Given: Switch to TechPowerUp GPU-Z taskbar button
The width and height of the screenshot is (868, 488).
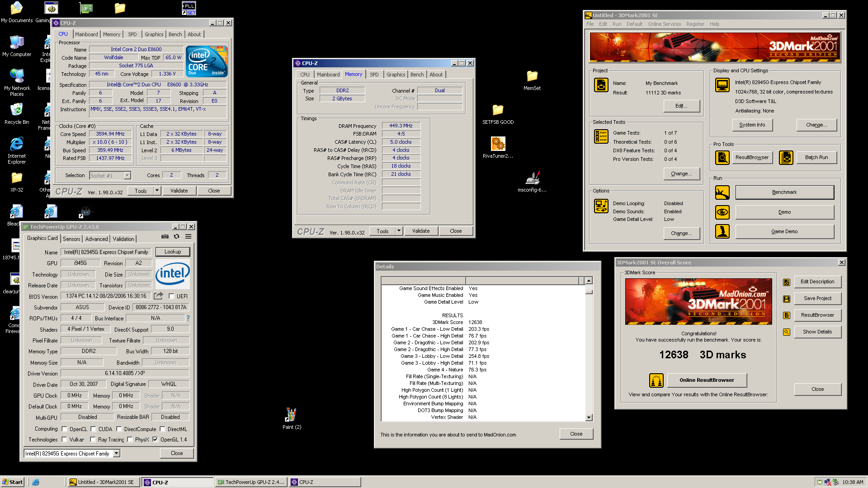Looking at the screenshot, I should tap(251, 482).
